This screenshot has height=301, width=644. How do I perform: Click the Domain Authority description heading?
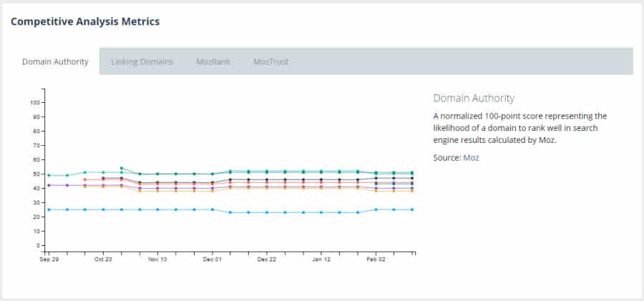coord(474,98)
